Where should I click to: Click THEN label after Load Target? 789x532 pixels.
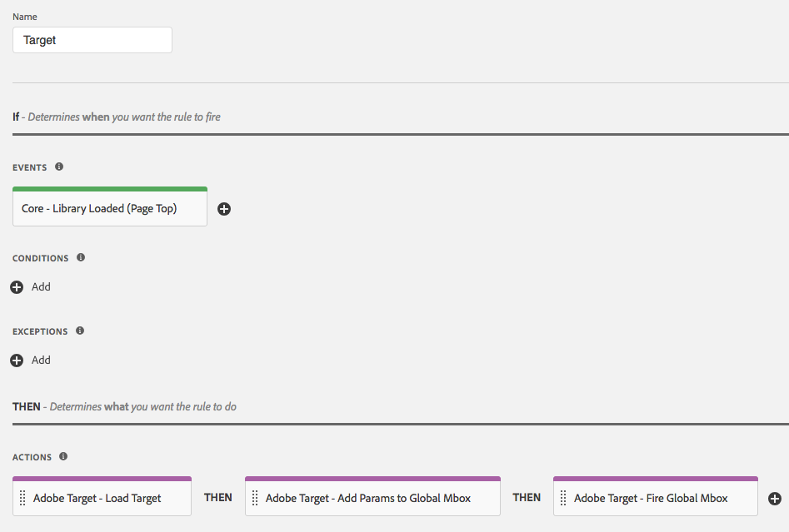point(218,497)
